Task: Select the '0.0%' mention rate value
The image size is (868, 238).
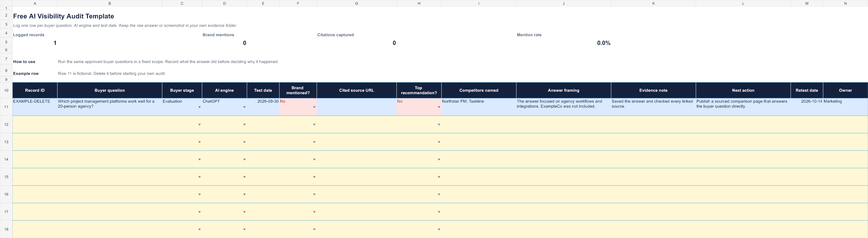Action: pos(604,43)
